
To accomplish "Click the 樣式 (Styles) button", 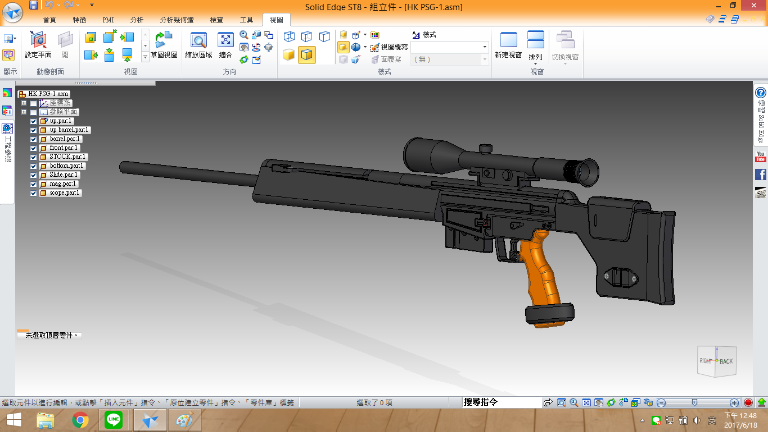I will pyautogui.click(x=424, y=35).
